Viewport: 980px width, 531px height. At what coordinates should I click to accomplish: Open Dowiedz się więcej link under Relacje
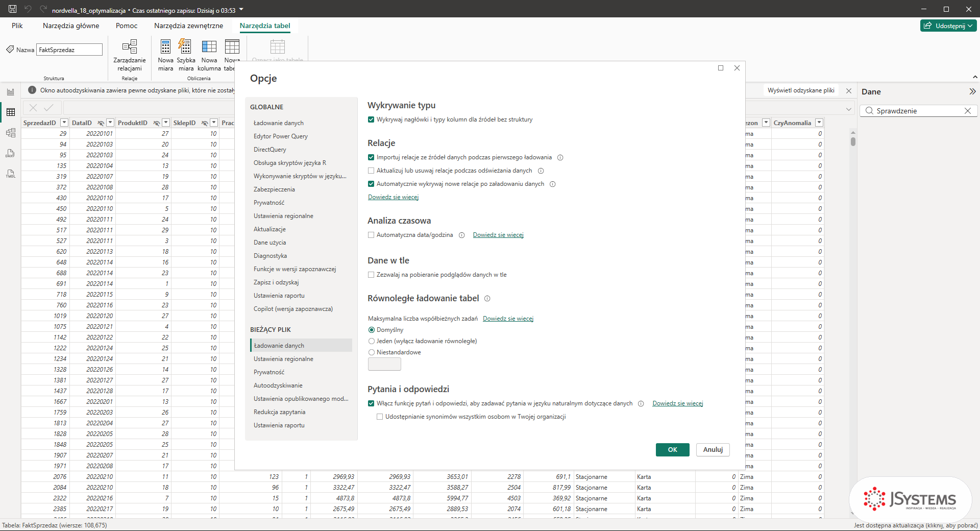[x=394, y=198]
